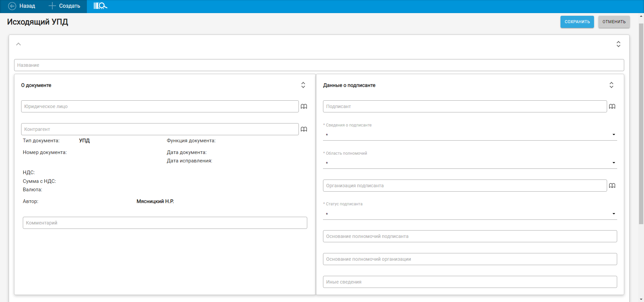Click the Сумма с НДС label
Viewport: 644px width, 302px height.
coord(39,181)
